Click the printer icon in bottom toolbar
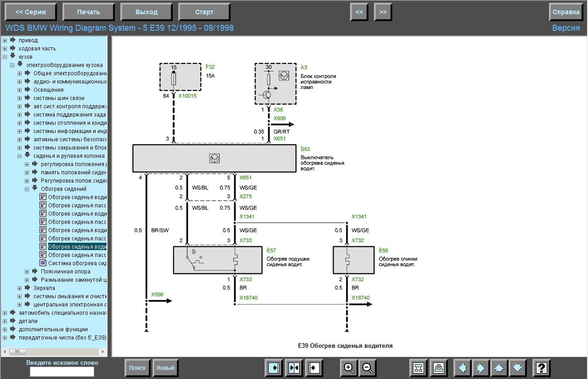 [x=439, y=368]
